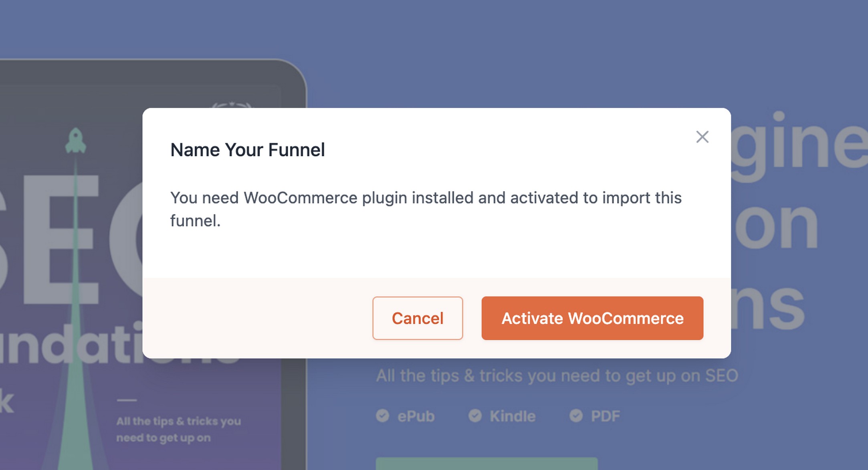Click the Cancel button
The image size is (868, 470).
418,318
